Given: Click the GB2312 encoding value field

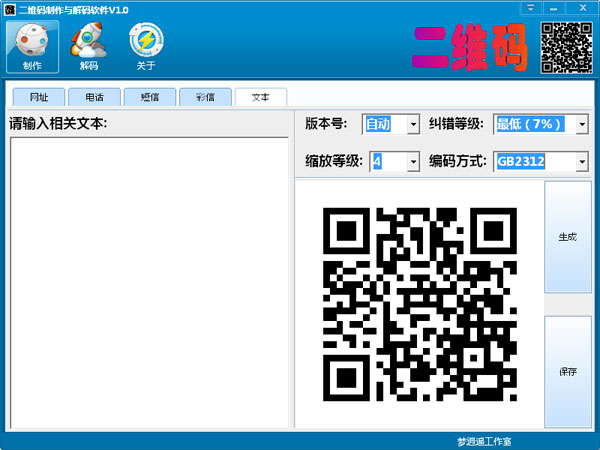Looking at the screenshot, I should point(535,161).
